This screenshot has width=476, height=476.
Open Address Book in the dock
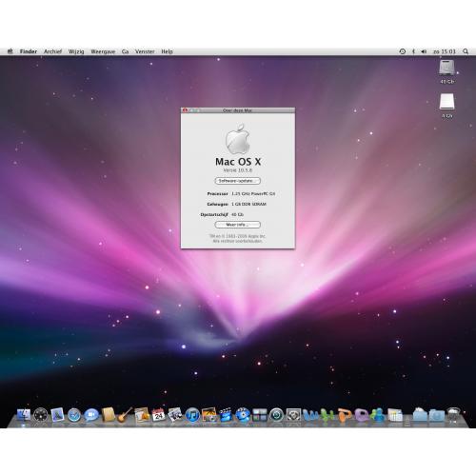(109, 415)
